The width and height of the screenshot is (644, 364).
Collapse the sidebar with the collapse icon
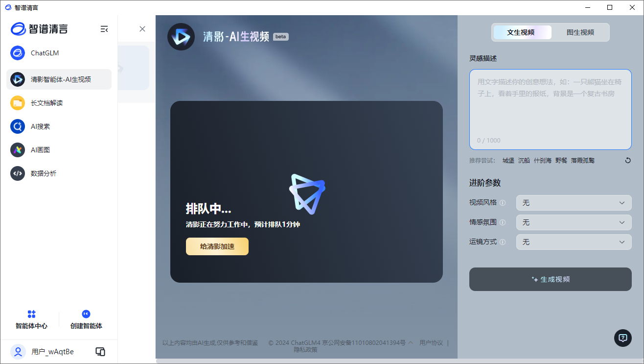pyautogui.click(x=104, y=29)
